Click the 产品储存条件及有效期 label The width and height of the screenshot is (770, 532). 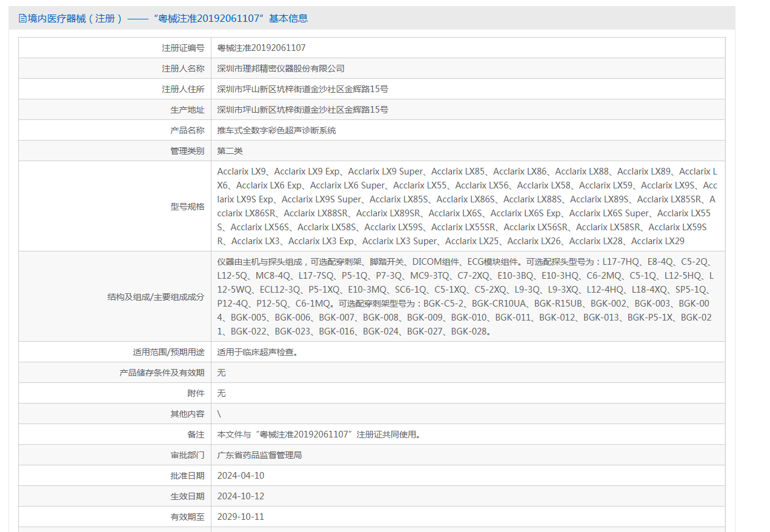pyautogui.click(x=162, y=373)
